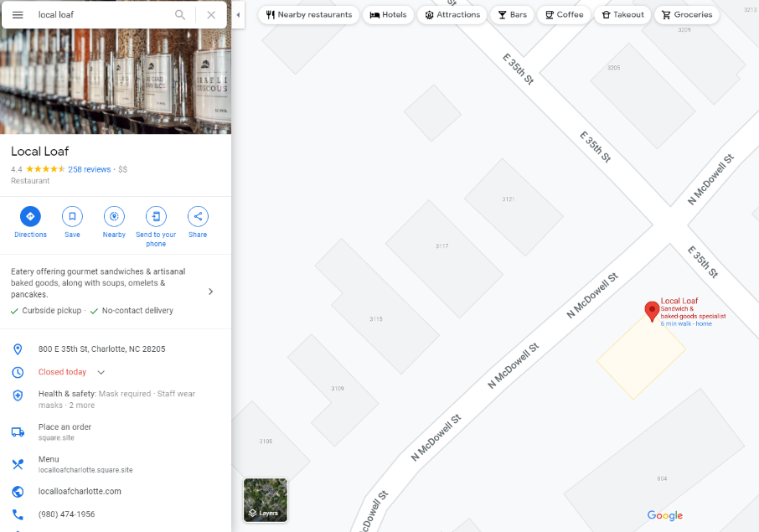Viewport: 759px width, 532px height.
Task: Click '6 min walk - home' map text
Action: (686, 324)
